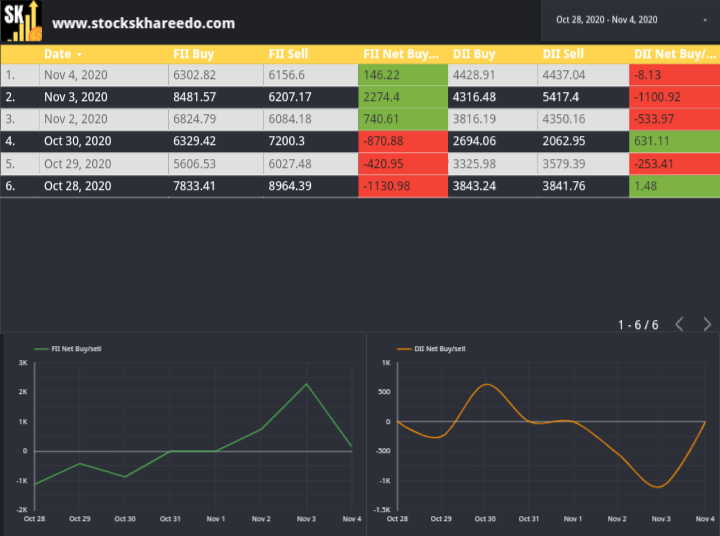Click DII Sell value 2062.95
The width and height of the screenshot is (720, 536).
pos(564,141)
